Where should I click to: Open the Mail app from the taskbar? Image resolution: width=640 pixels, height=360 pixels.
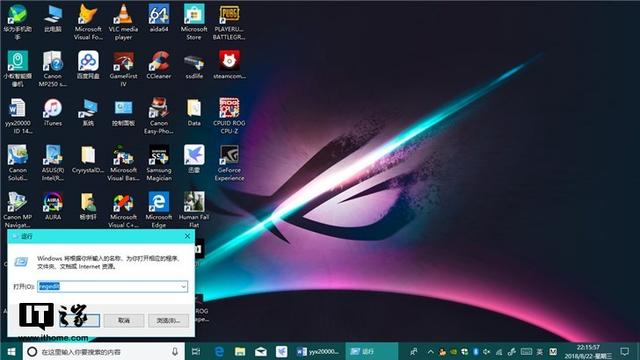[261, 351]
